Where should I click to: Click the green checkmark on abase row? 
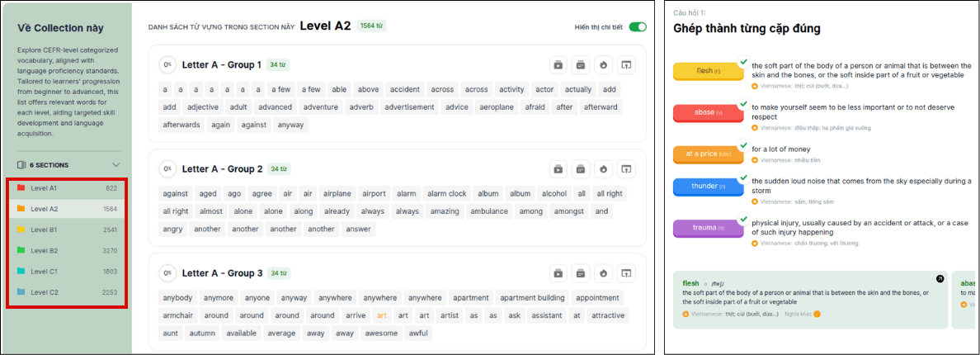point(743,103)
